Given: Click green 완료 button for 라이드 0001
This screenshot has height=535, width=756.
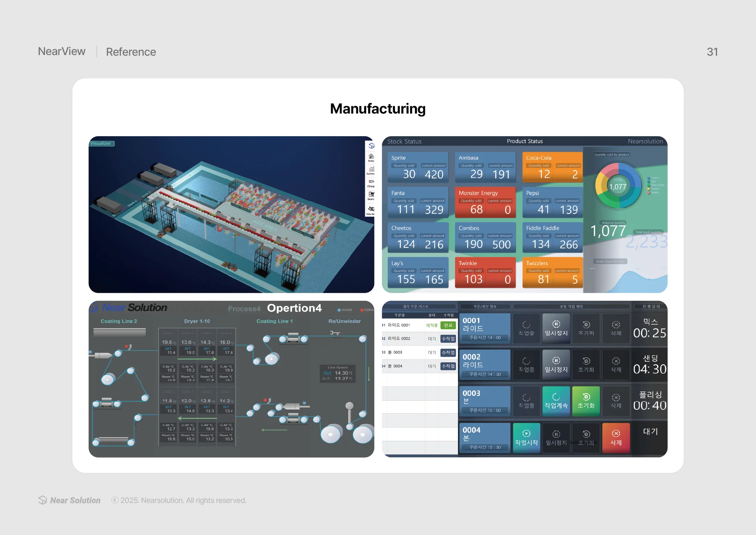Looking at the screenshot, I should pos(448,325).
